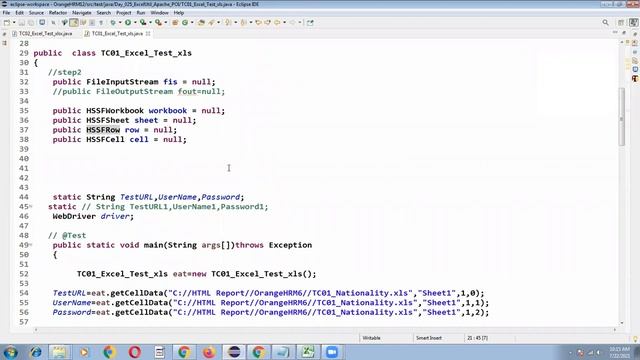Click the New Java Package icon

[x=175, y=23]
